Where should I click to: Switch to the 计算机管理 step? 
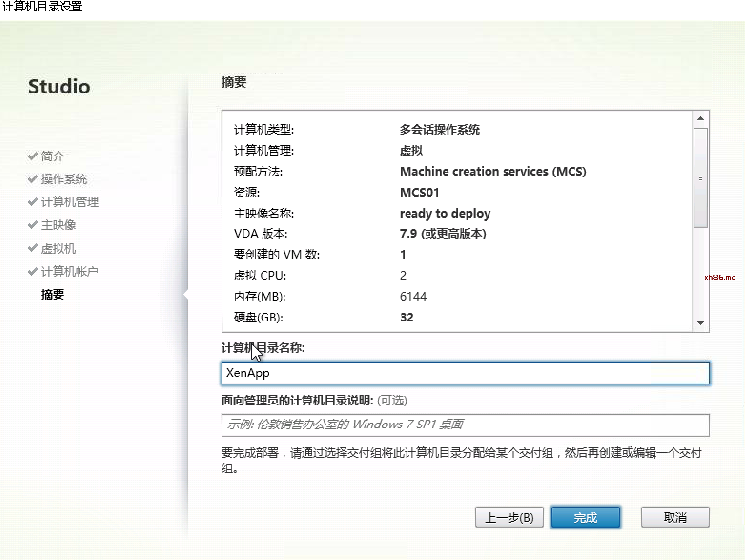click(x=70, y=202)
